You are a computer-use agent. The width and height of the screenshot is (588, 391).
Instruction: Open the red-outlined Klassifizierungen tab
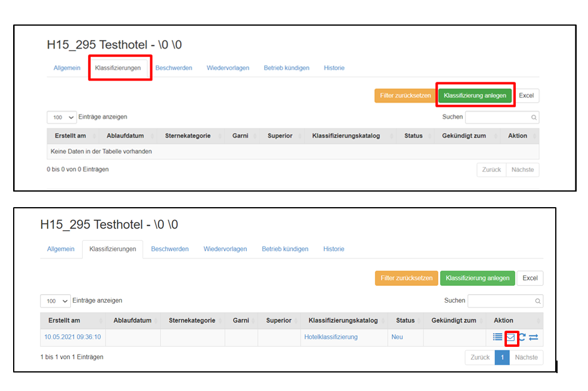coord(120,68)
